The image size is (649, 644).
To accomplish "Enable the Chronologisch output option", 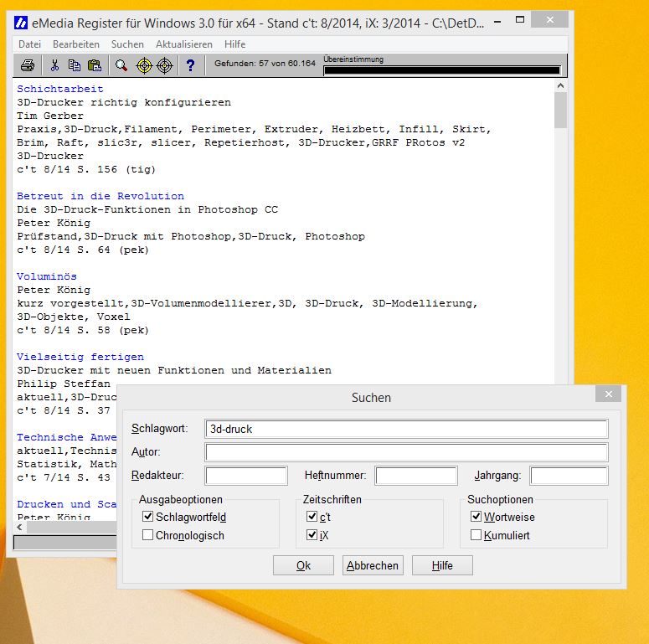I will 148,535.
